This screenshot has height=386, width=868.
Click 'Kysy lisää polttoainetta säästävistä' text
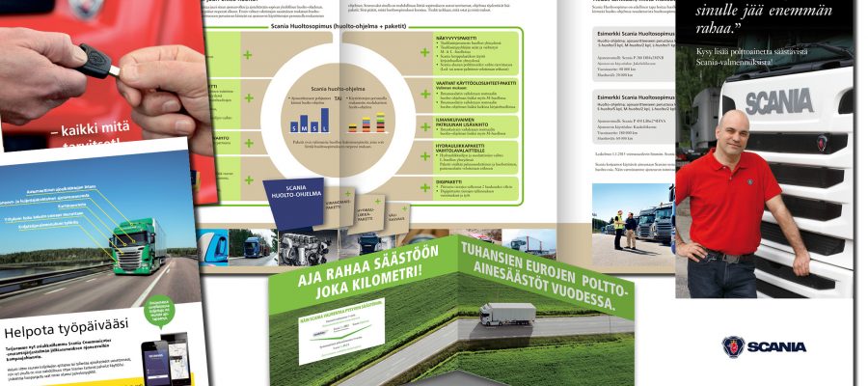[751, 51]
